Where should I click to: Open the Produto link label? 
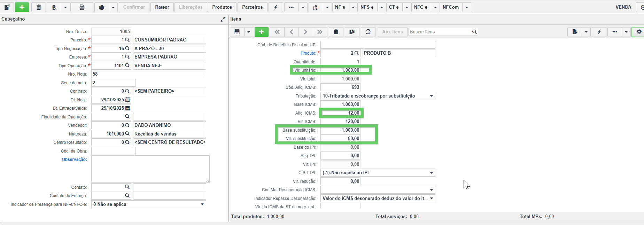(308, 53)
